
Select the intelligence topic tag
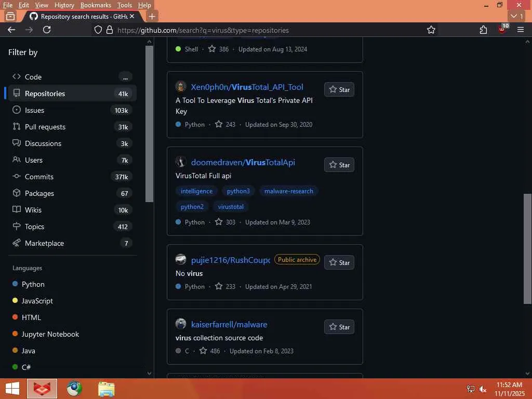[196, 191]
